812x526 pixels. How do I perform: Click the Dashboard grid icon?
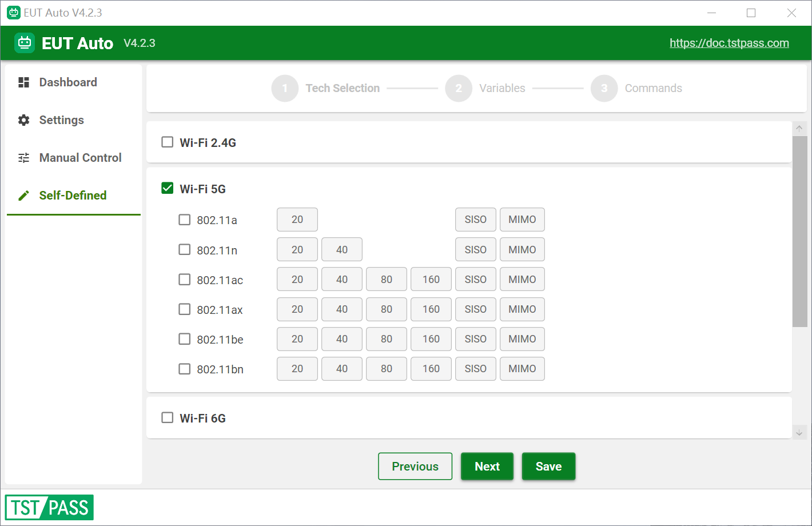tap(23, 82)
